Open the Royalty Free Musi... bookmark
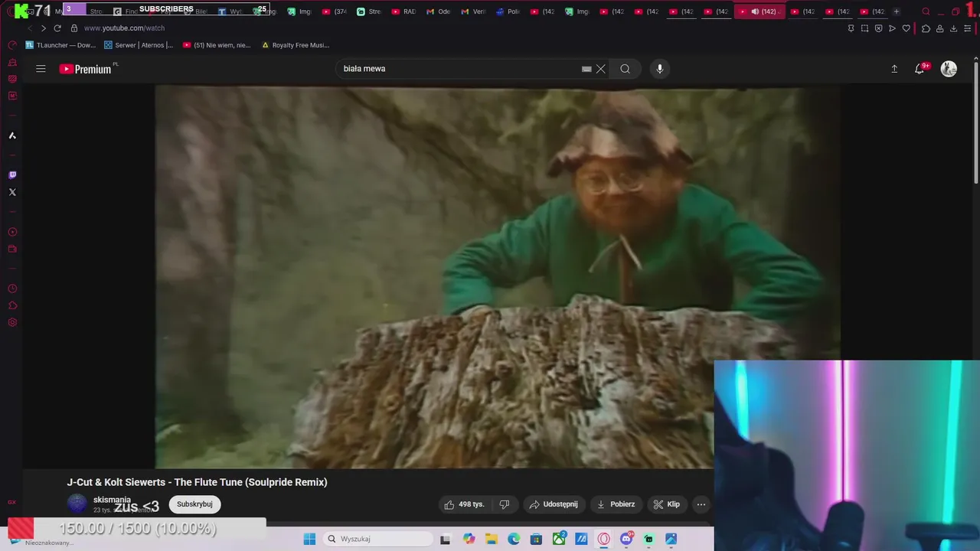 pyautogui.click(x=296, y=45)
